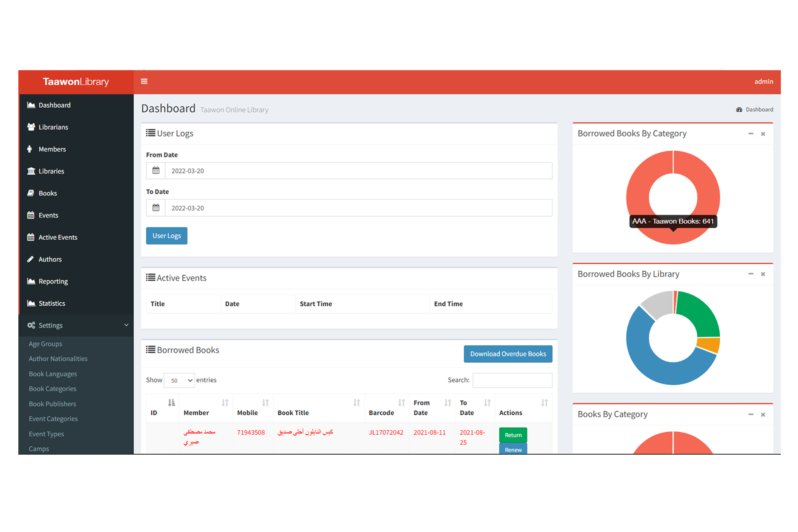Click the Librarians users icon
798x532 pixels.
pos(31,127)
